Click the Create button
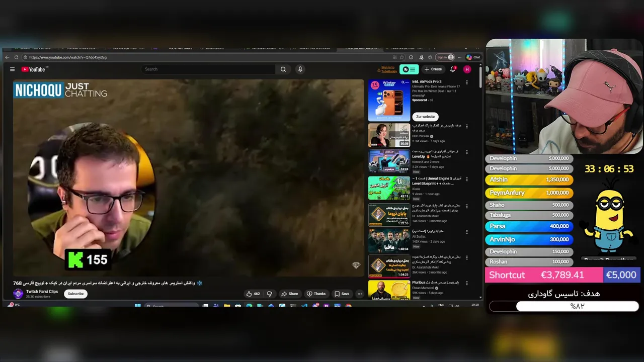This screenshot has width=644, height=362. (x=433, y=69)
